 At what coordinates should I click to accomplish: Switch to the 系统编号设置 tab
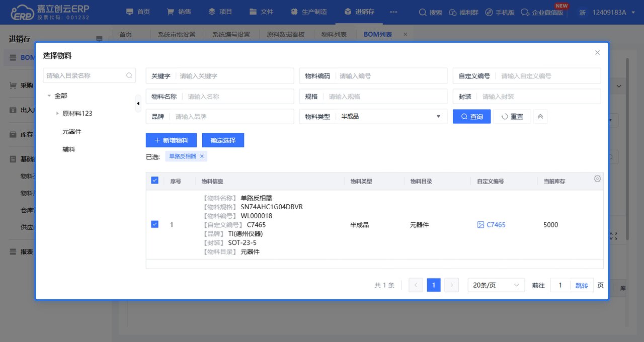point(231,34)
